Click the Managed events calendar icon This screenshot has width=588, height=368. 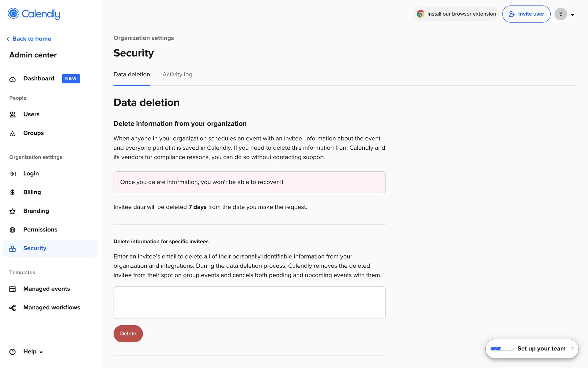pyautogui.click(x=12, y=289)
